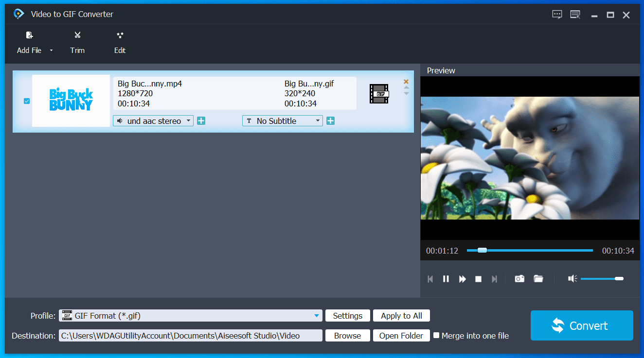Click the Add File icon

pyautogui.click(x=29, y=35)
